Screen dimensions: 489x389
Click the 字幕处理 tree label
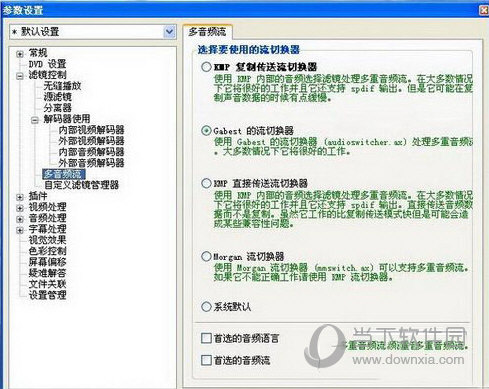(47, 229)
